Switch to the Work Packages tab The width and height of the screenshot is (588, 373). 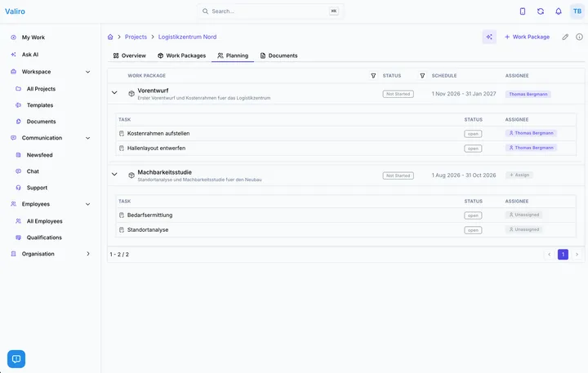coord(181,56)
